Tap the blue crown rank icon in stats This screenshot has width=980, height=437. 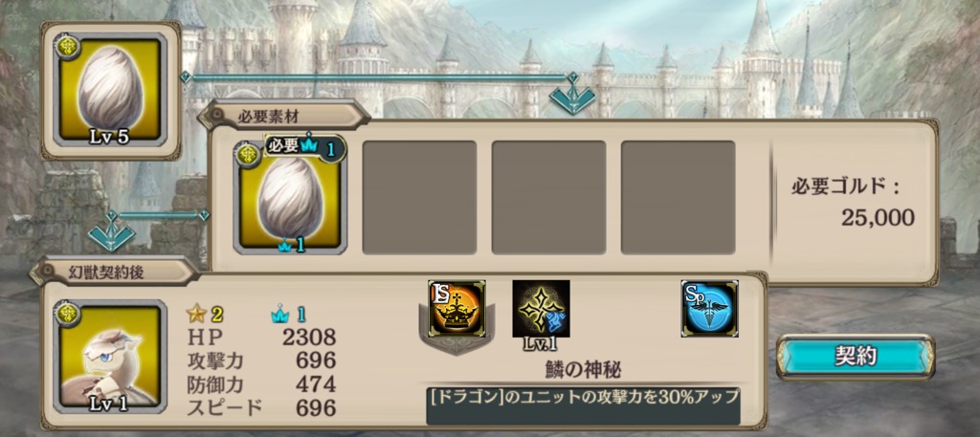pos(280,315)
